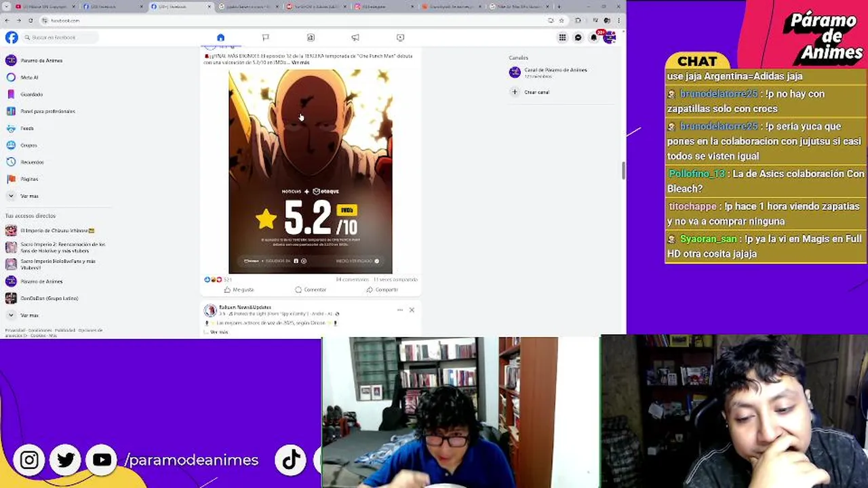The image size is (868, 488).
Task: Switch to the Instagram browser tab
Action: [x=383, y=6]
